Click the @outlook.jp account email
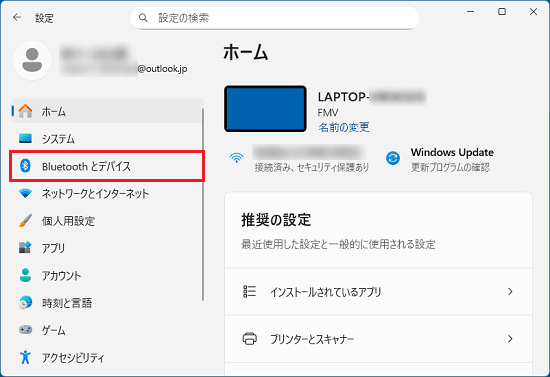550x377 pixels. click(x=162, y=69)
